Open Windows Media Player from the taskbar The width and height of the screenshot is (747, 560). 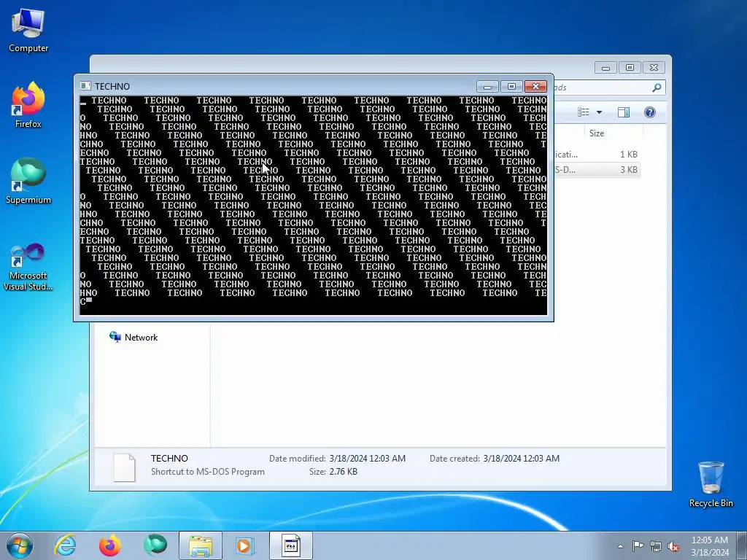pyautogui.click(x=246, y=545)
